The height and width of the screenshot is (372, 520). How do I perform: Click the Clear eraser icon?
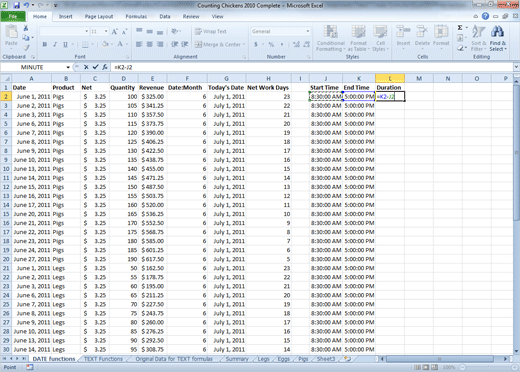[x=460, y=48]
